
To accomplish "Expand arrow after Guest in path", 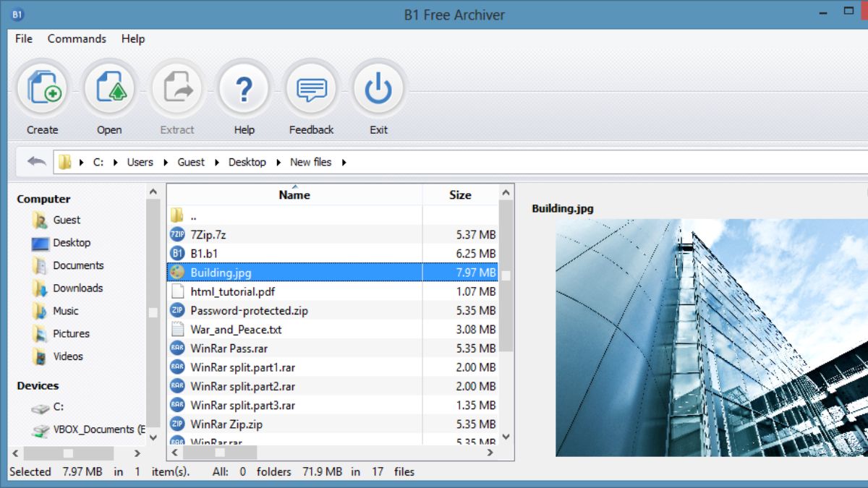I will coord(217,162).
